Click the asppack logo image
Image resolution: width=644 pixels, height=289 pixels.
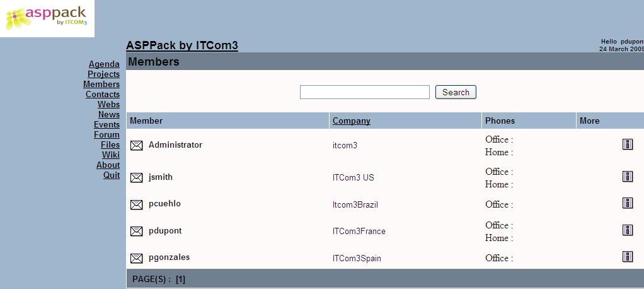(47, 18)
